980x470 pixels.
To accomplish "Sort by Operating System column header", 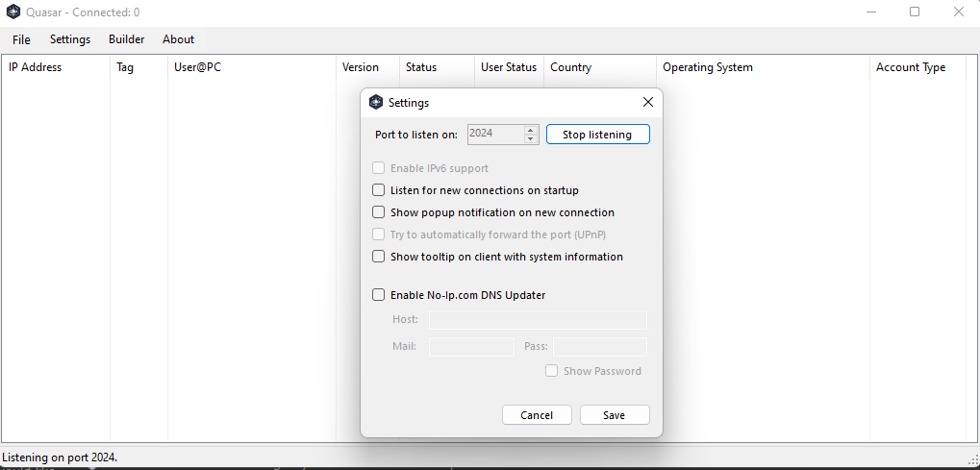I will [763, 67].
